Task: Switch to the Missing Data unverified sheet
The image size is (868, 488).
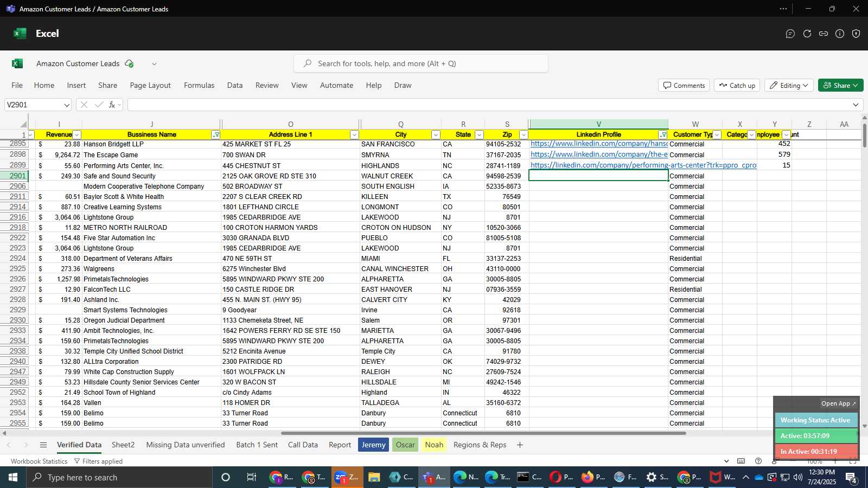Action: 186,445
